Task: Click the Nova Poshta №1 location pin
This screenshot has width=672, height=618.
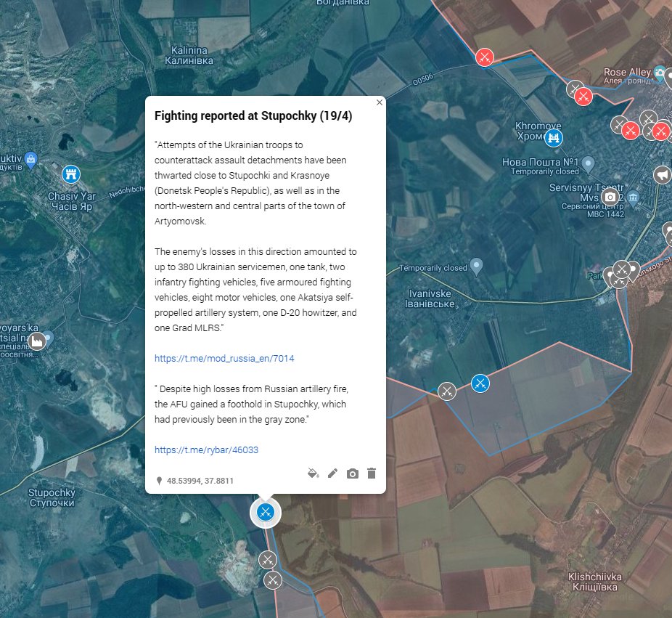Action: [589, 164]
